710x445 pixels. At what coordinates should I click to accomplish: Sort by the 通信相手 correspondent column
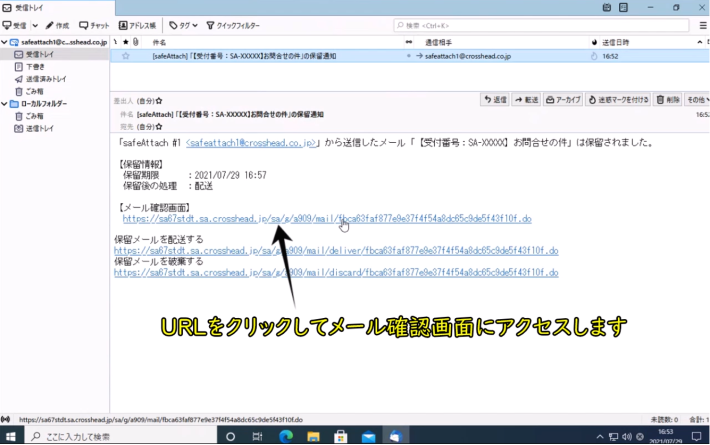pyautogui.click(x=438, y=43)
